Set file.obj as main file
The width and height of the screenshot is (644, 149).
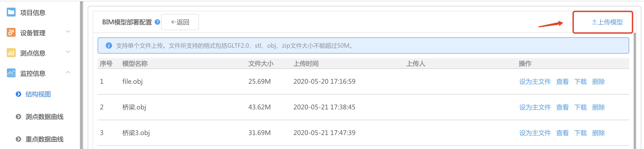click(x=535, y=81)
